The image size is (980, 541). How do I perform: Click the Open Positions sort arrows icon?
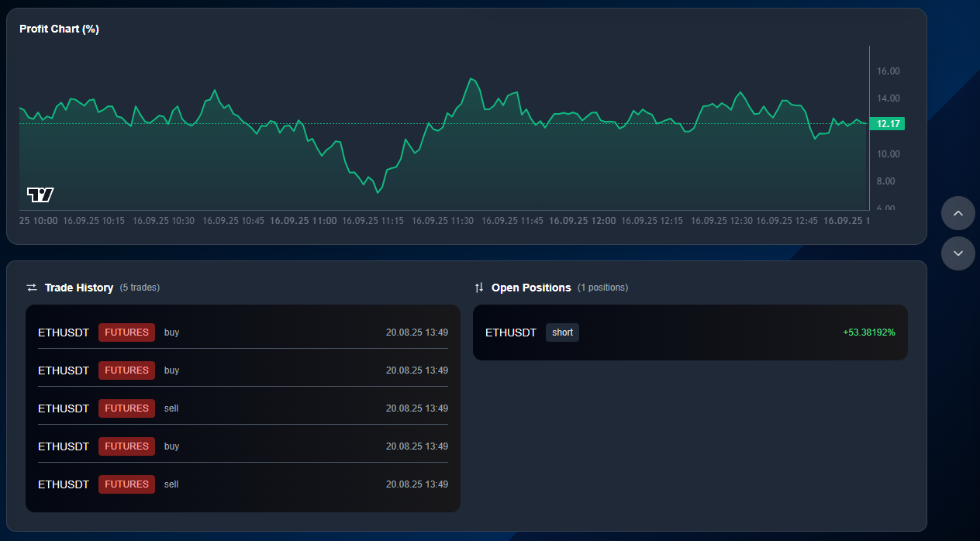pos(478,288)
